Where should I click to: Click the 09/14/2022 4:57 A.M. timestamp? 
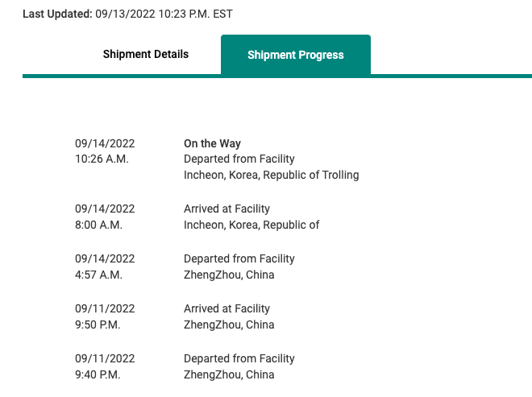105,267
